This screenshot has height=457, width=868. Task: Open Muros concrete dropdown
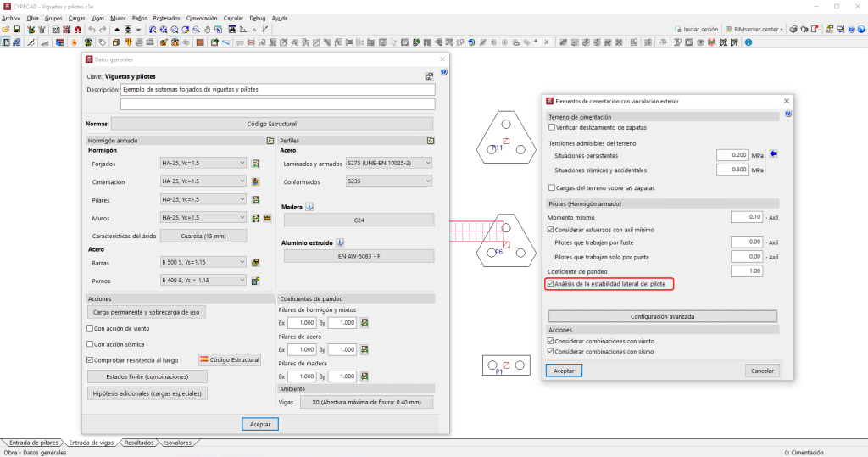point(203,218)
